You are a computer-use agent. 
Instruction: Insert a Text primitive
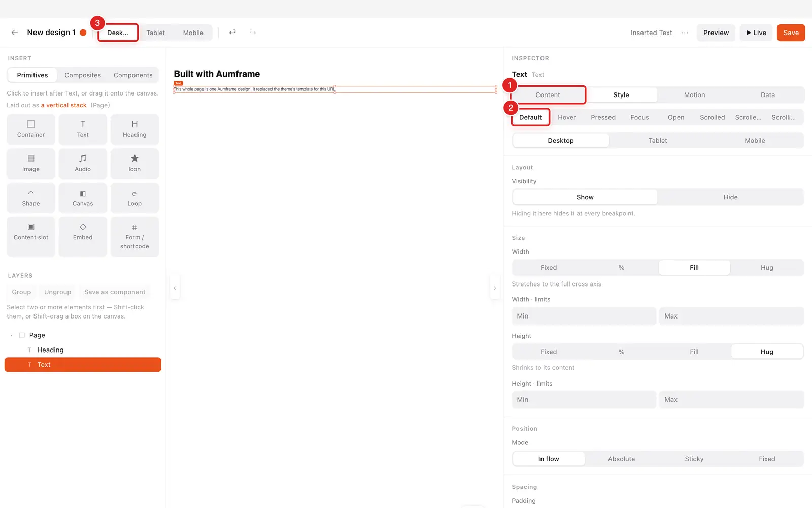[83, 129]
